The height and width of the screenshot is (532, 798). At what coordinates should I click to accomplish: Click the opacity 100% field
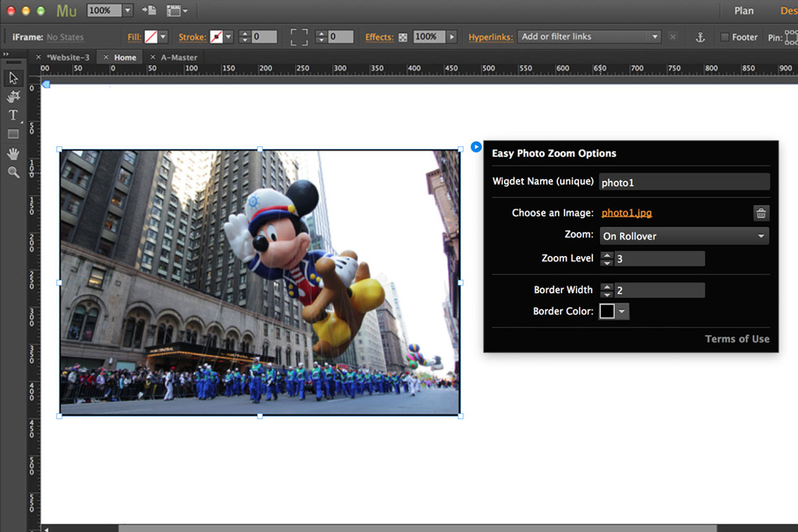(x=430, y=37)
